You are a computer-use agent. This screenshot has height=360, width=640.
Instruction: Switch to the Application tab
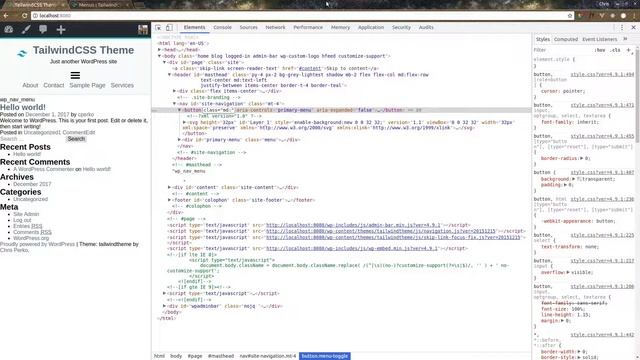371,27
